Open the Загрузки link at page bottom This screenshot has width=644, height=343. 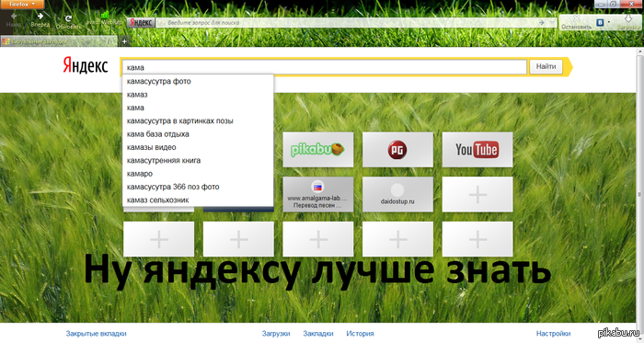click(276, 334)
